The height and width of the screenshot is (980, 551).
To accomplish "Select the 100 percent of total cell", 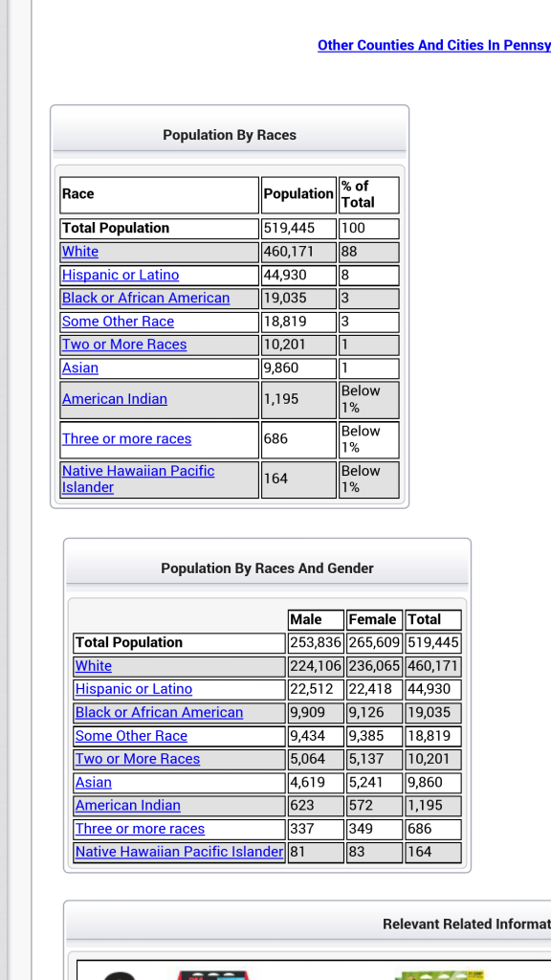I will (x=368, y=229).
